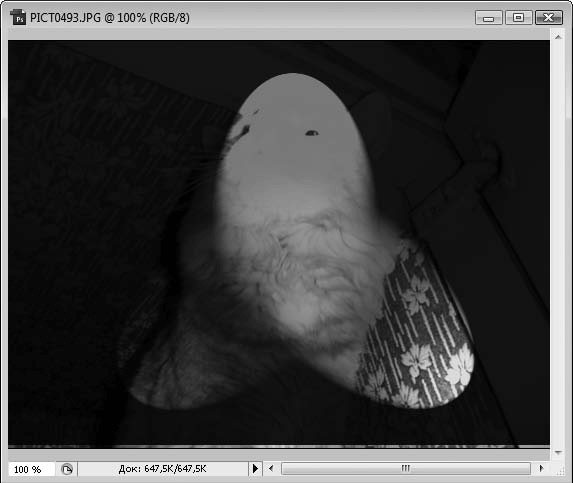Click the horizontal scrollbar left arrow
The width and height of the screenshot is (573, 483).
(x=271, y=468)
